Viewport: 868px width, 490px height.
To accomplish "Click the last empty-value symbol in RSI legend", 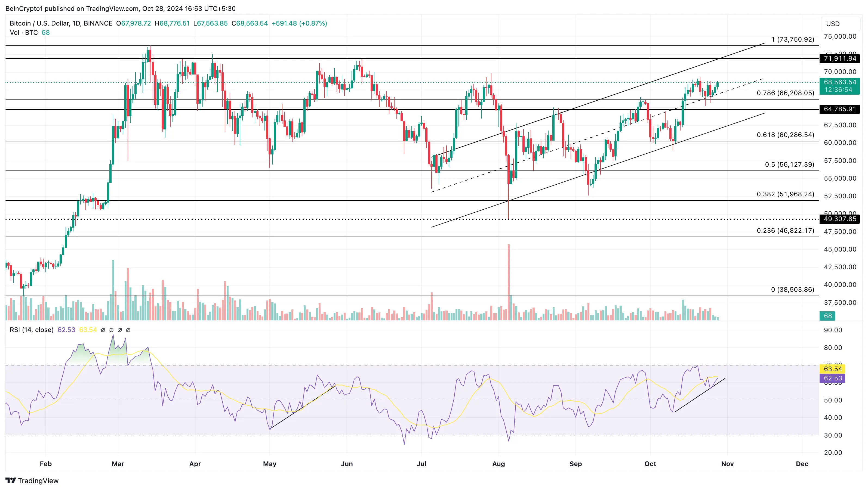I will click(x=128, y=330).
